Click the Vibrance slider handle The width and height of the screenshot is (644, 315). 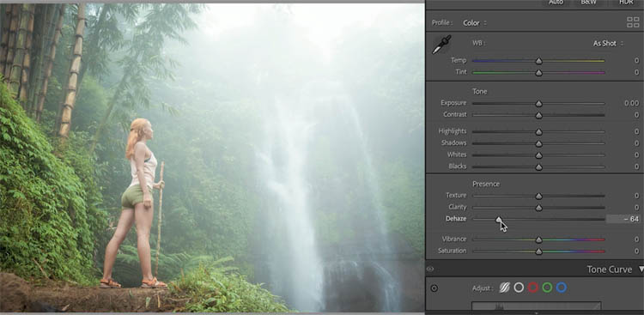(x=539, y=239)
